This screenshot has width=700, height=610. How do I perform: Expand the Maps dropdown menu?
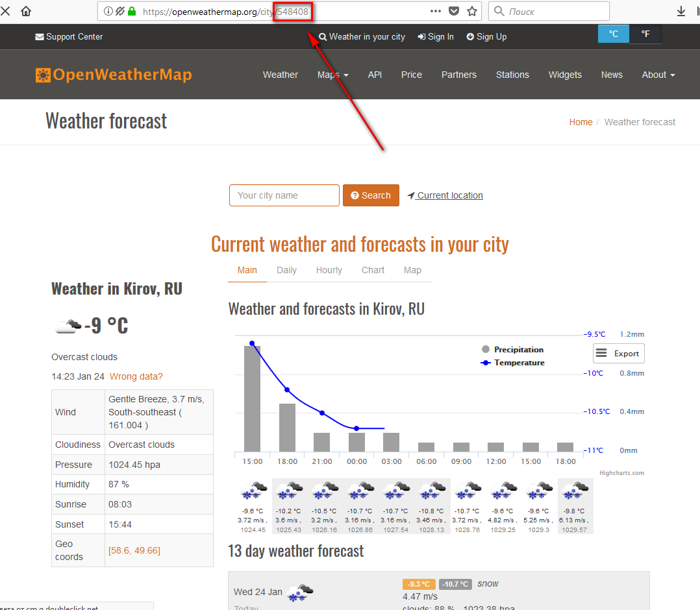[x=332, y=75]
